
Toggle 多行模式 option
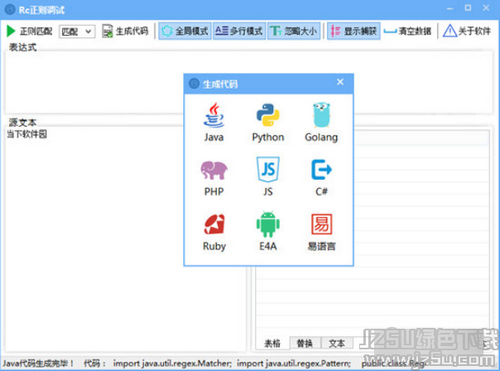(239, 31)
